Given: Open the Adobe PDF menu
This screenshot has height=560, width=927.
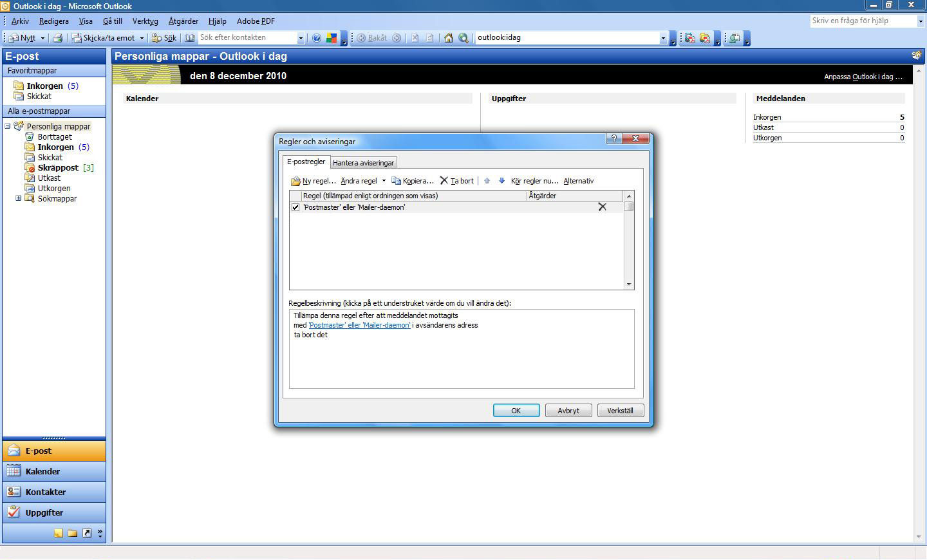Looking at the screenshot, I should point(256,21).
